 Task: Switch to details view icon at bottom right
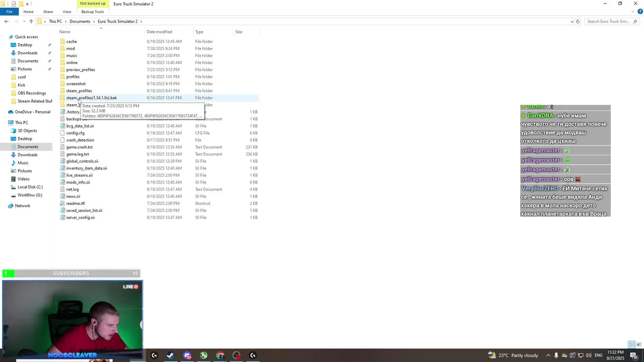(x=631, y=344)
